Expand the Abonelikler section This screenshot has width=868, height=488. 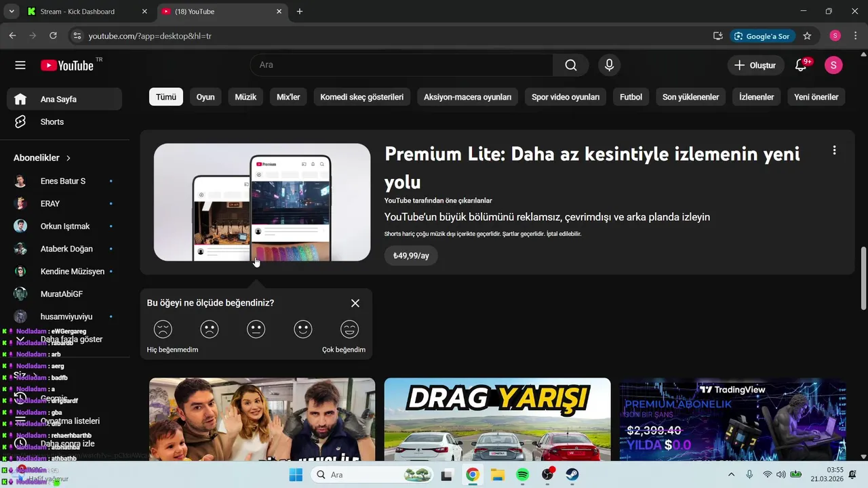[x=43, y=158]
